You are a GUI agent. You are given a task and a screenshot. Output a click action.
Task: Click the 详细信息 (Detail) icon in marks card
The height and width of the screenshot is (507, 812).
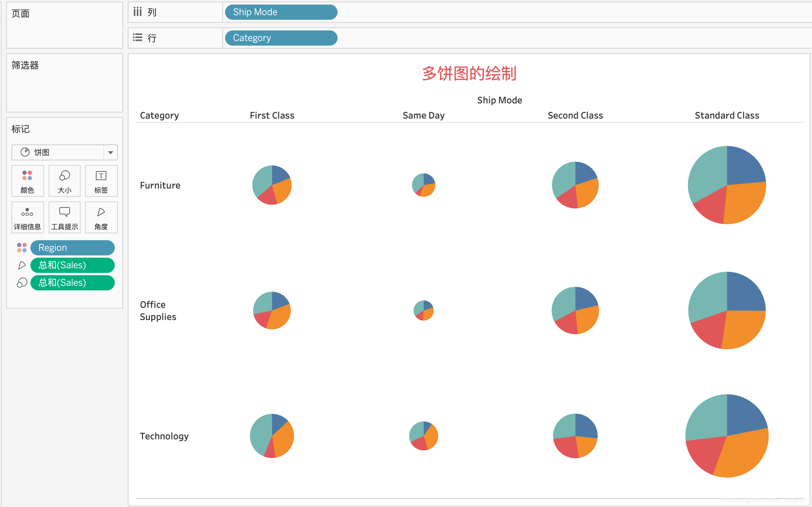click(27, 217)
